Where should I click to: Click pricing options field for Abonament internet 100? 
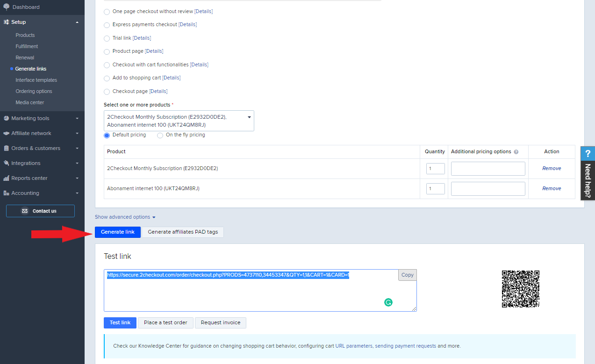[488, 188]
